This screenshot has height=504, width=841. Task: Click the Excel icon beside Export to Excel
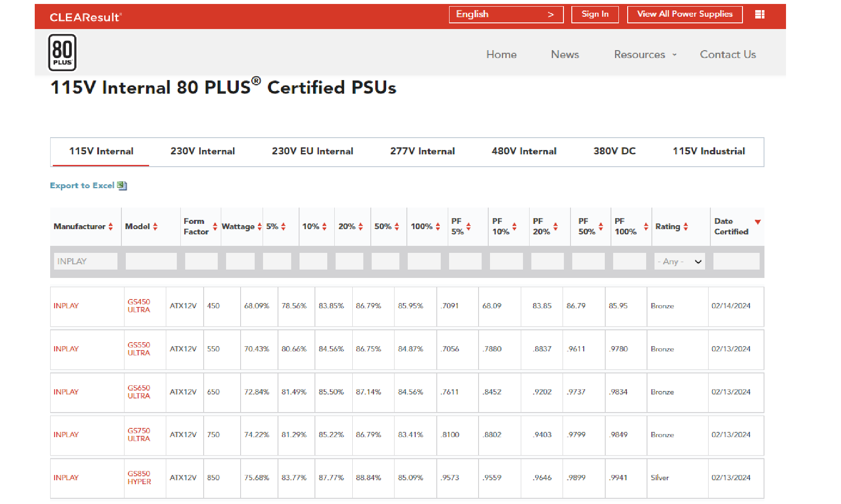tap(122, 186)
